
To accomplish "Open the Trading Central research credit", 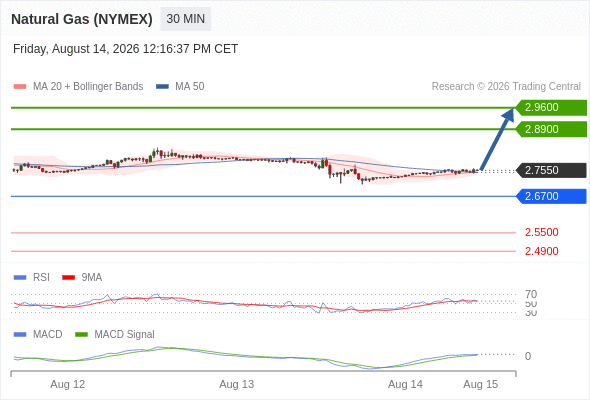I will pos(506,87).
